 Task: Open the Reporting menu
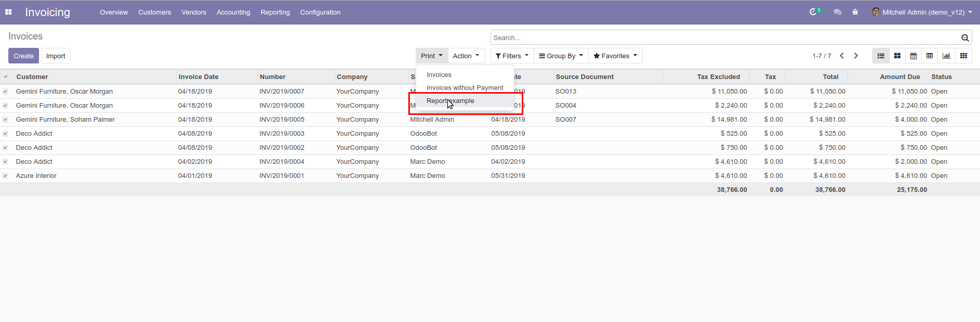(x=275, y=12)
